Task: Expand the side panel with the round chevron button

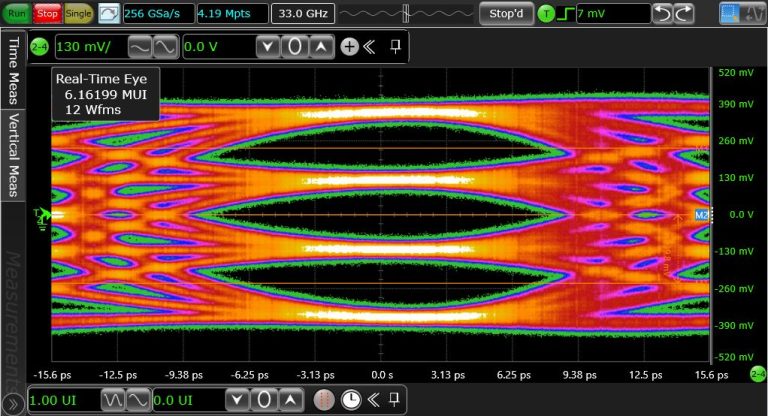Action: [x=12, y=405]
